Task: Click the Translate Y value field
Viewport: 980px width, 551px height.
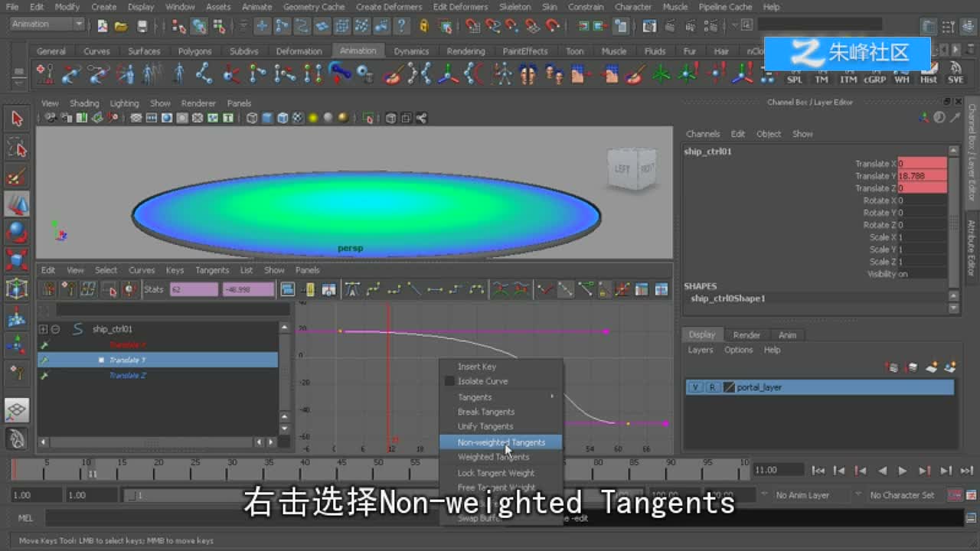Action: click(922, 176)
